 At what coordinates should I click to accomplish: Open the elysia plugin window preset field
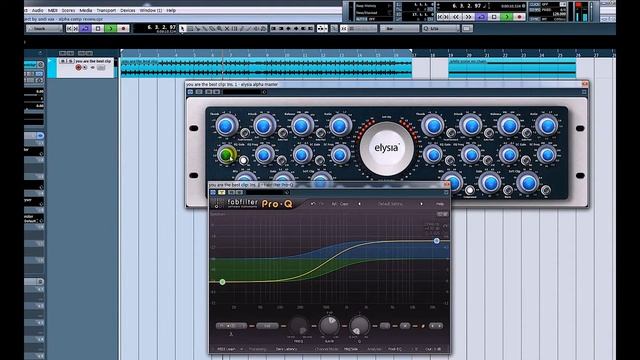[243, 92]
